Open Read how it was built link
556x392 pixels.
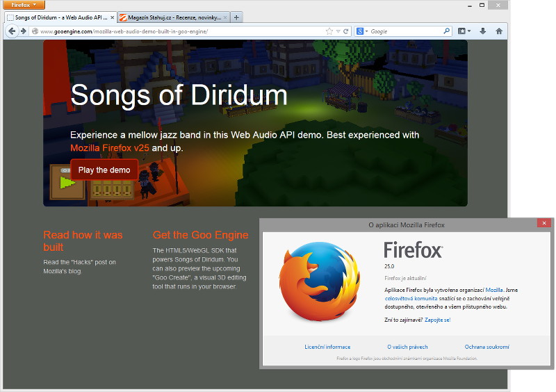point(83,241)
